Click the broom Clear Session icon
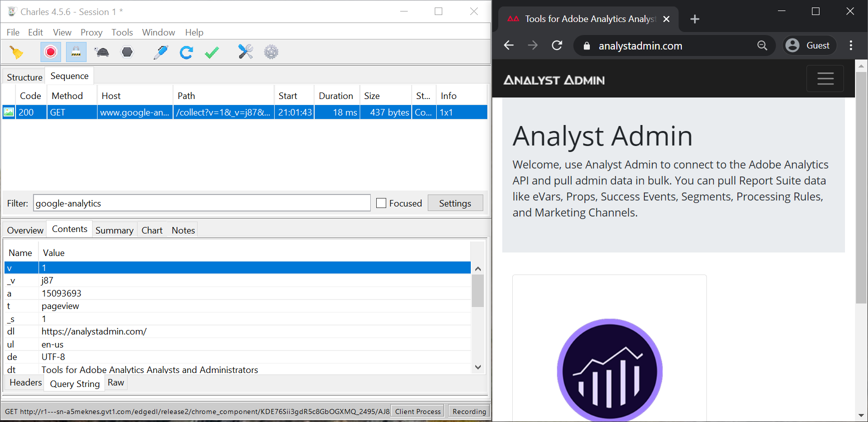 tap(17, 52)
